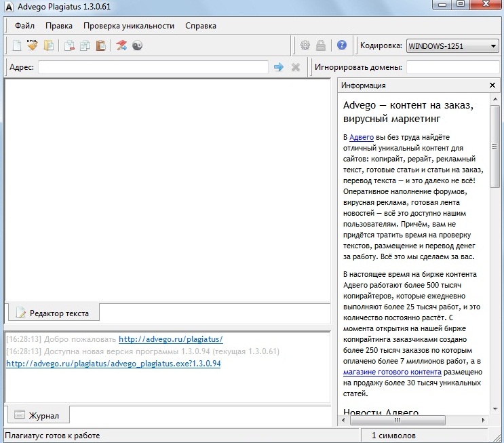The width and height of the screenshot is (504, 443).
Task: Start the quick uniqueness check icon
Action: 121,46
